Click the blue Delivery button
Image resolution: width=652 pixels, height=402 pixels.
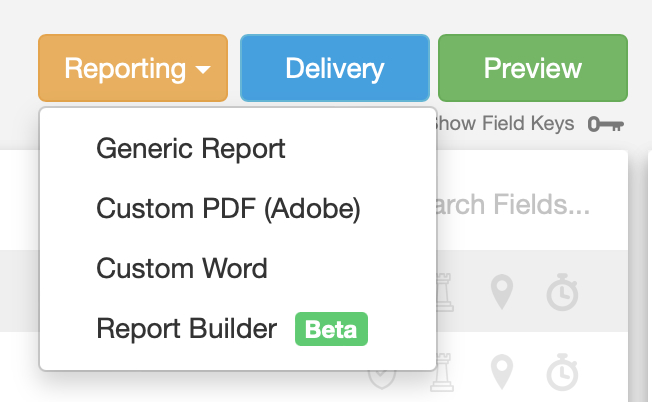[334, 68]
